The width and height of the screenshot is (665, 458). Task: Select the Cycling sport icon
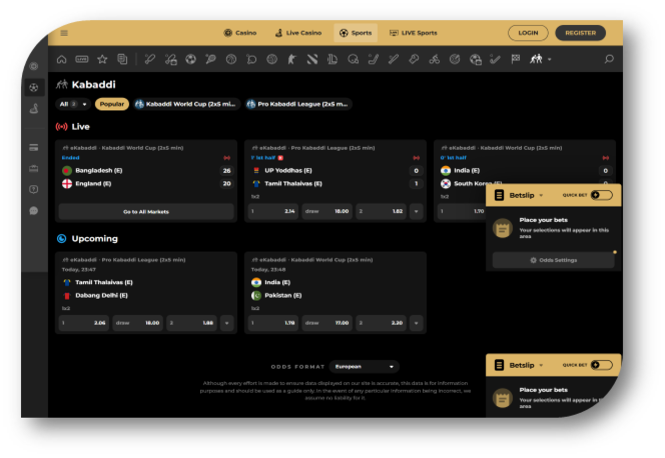coord(434,59)
